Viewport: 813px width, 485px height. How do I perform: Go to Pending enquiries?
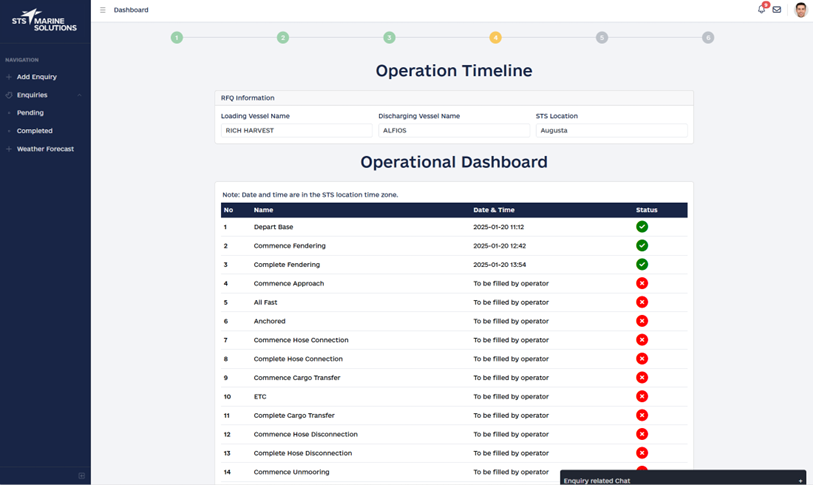point(30,113)
